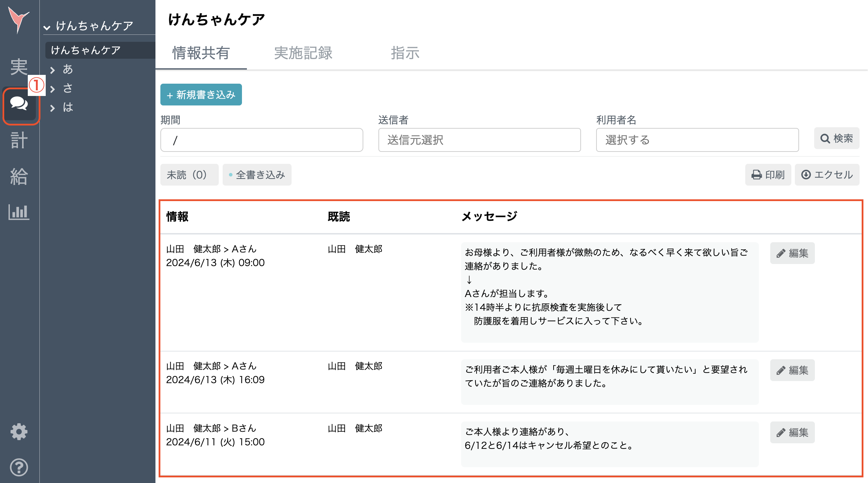Click 編集 on the B-san message
The width and height of the screenshot is (868, 483).
(792, 432)
